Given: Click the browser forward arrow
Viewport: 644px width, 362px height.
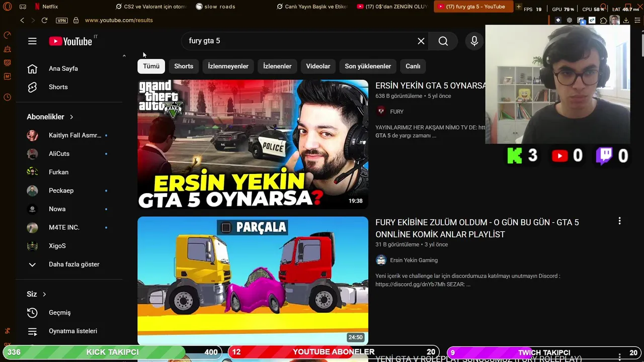Looking at the screenshot, I should [33, 20].
